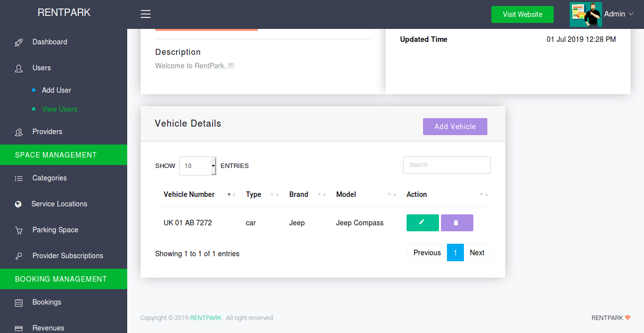Go to Next page of vehicles

pos(477,253)
